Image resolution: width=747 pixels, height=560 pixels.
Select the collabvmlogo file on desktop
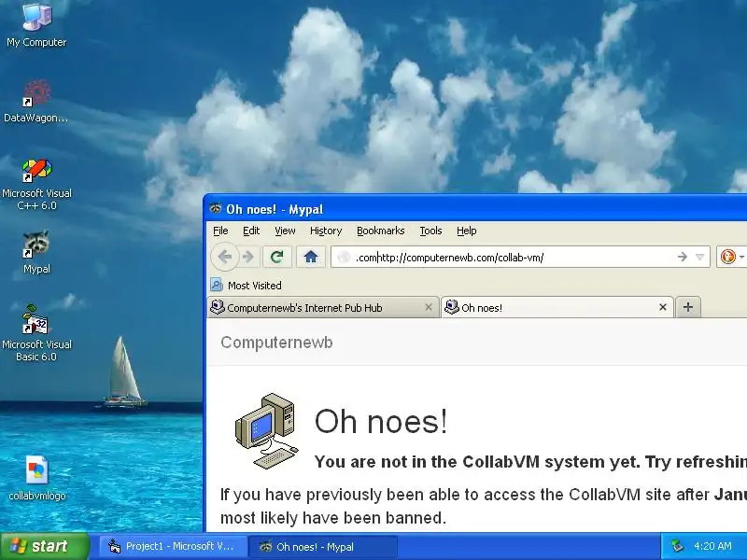pyautogui.click(x=37, y=479)
